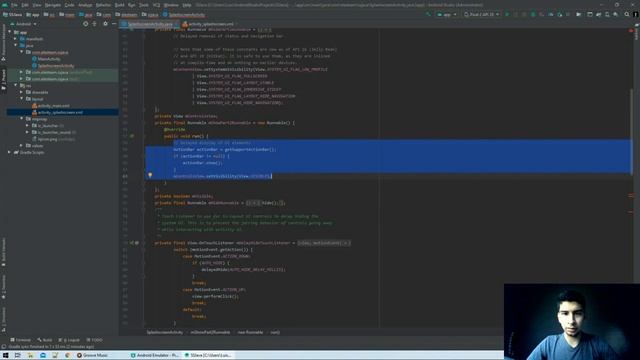Open the File menu
The width and height of the screenshot is (640, 360).
pyautogui.click(x=14, y=5)
